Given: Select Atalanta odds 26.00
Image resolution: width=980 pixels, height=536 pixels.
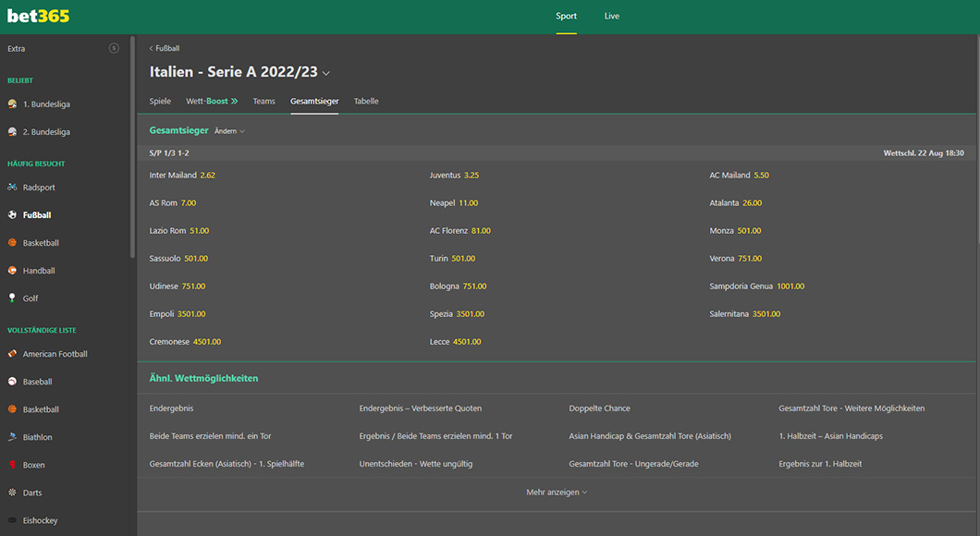Looking at the screenshot, I should coord(752,203).
